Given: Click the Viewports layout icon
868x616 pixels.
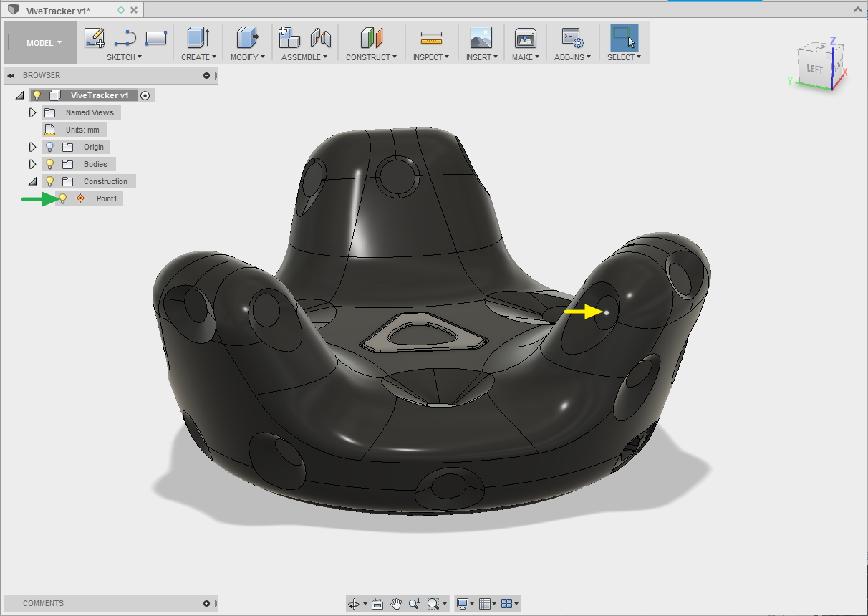Looking at the screenshot, I should tap(506, 604).
